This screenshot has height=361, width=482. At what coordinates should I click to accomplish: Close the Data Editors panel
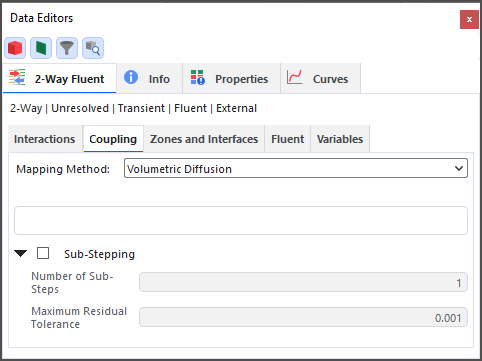tap(469, 19)
